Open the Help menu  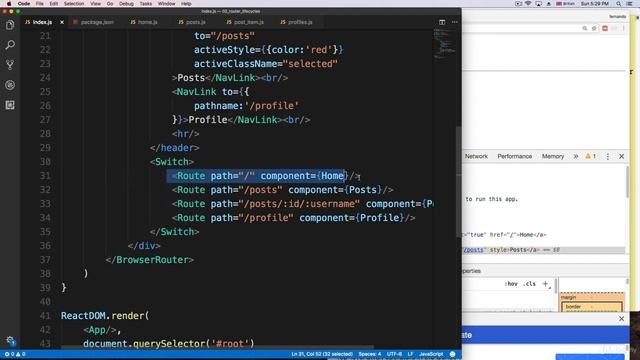(x=186, y=4)
